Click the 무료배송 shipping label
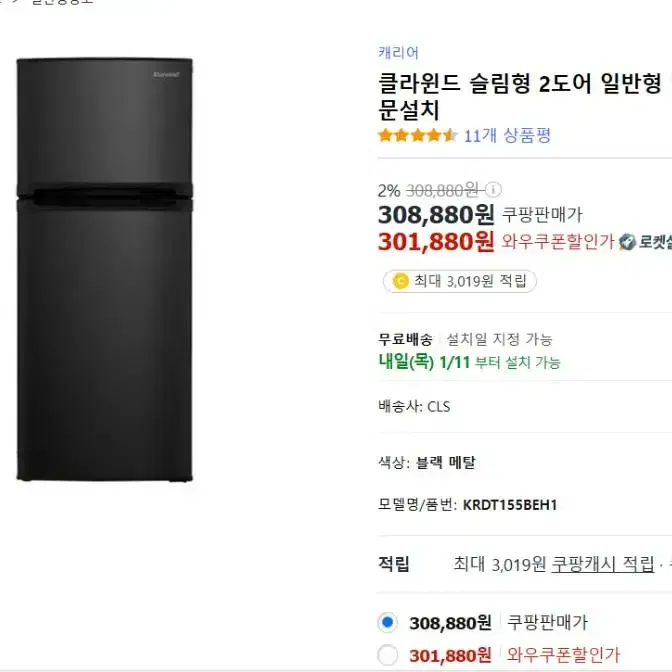Screen dimensions: 672x672 (x=405, y=339)
